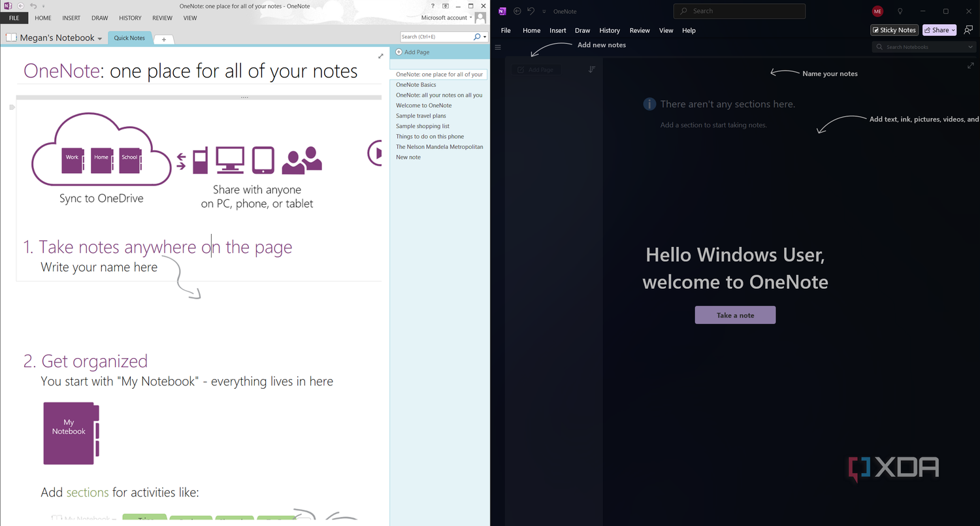Undo via the dark OneNote window's title bar
The image size is (980, 526).
(x=531, y=11)
